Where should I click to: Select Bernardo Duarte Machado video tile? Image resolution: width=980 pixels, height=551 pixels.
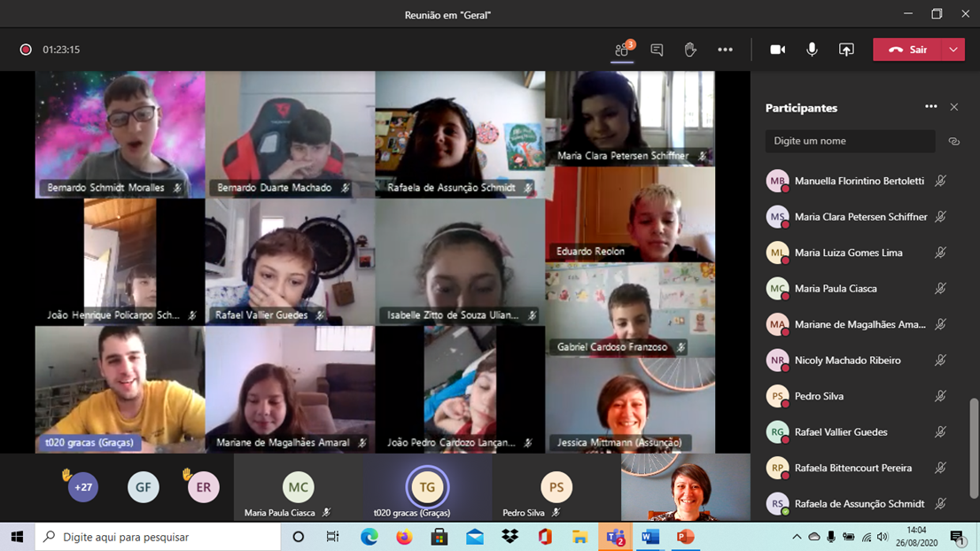290,135
